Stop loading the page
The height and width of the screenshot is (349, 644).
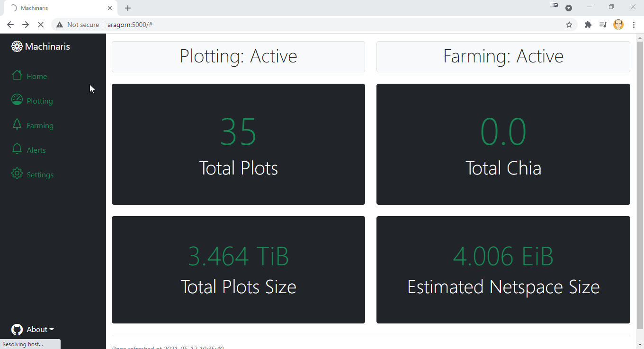coord(41,25)
